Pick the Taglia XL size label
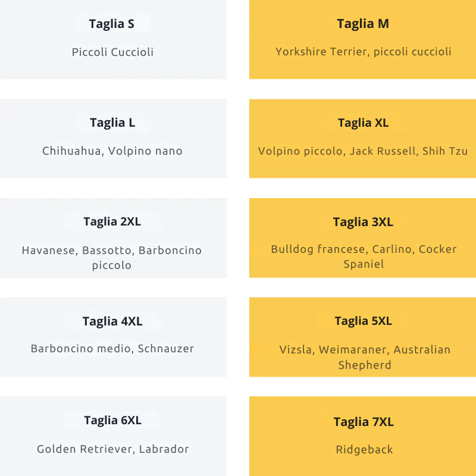The image size is (476, 476). [x=363, y=123]
